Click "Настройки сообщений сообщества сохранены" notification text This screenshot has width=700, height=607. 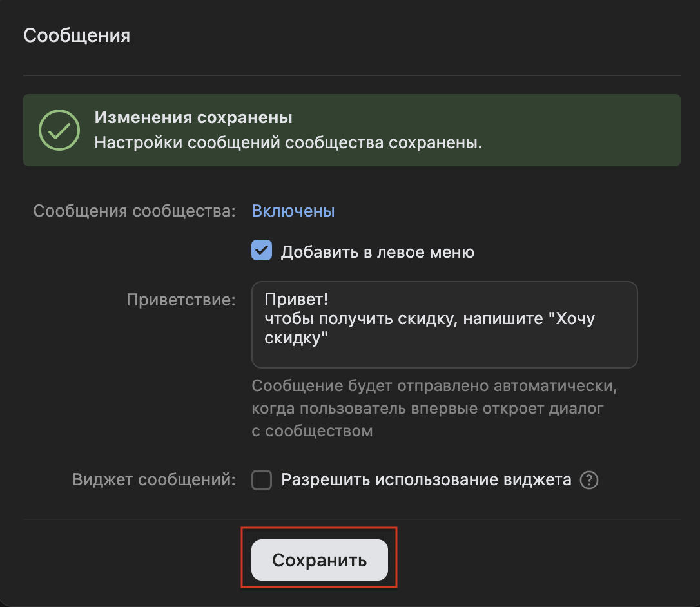point(288,142)
